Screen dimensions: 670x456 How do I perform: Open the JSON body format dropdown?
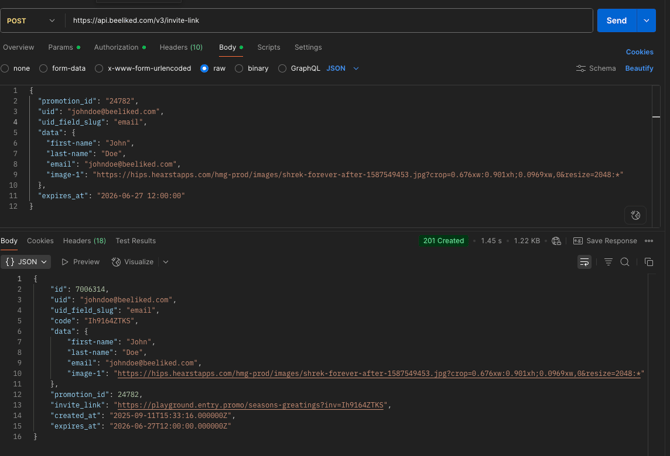342,68
